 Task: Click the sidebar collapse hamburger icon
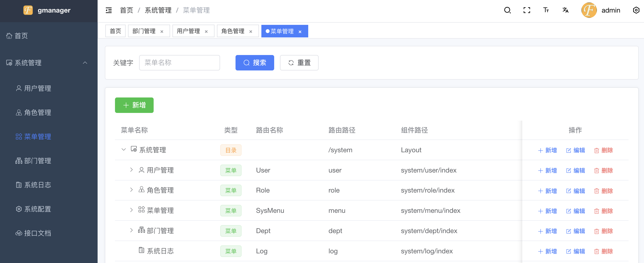pyautogui.click(x=108, y=10)
